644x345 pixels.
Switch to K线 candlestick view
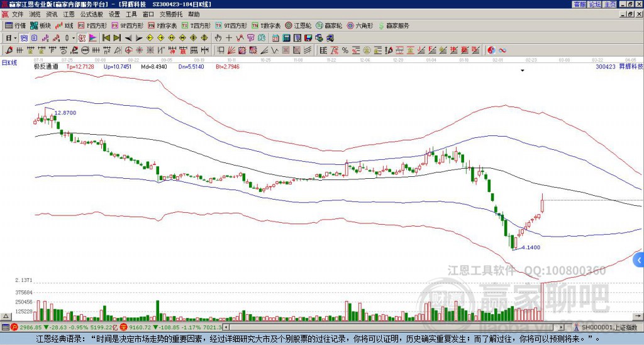tap(64, 25)
